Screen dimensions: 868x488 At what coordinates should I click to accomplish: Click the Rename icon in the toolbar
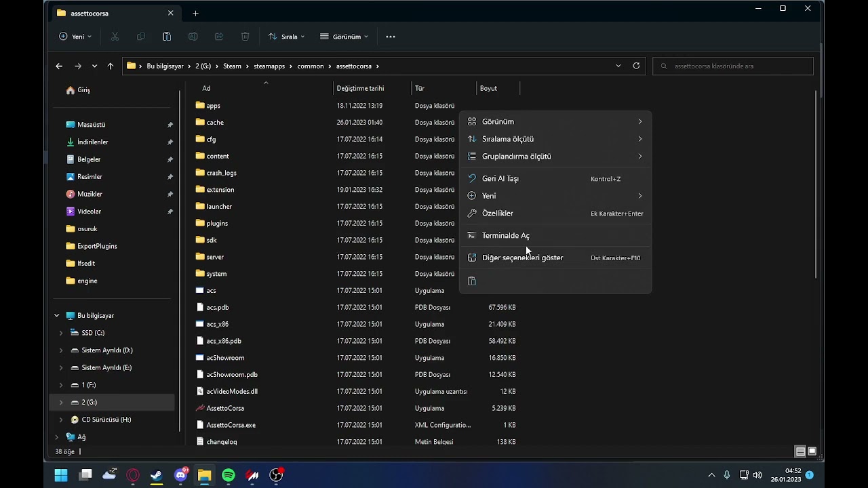pyautogui.click(x=193, y=37)
